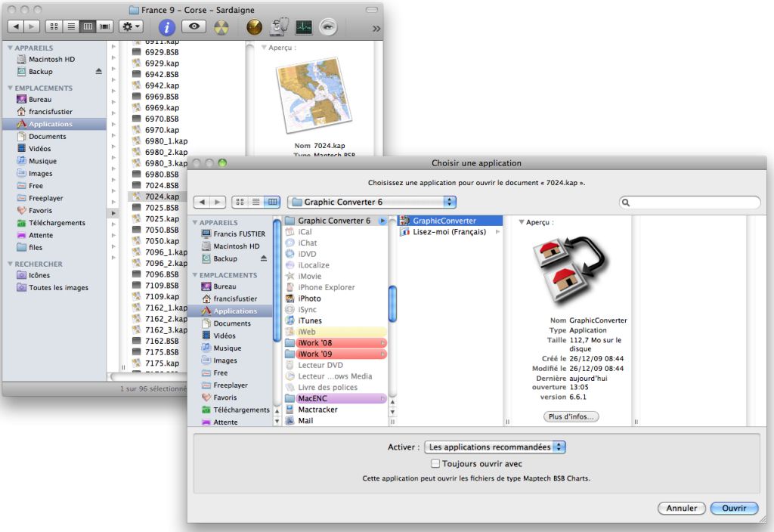Switch Finder window to column view
Screen dimensions: 774x532
click(88, 26)
